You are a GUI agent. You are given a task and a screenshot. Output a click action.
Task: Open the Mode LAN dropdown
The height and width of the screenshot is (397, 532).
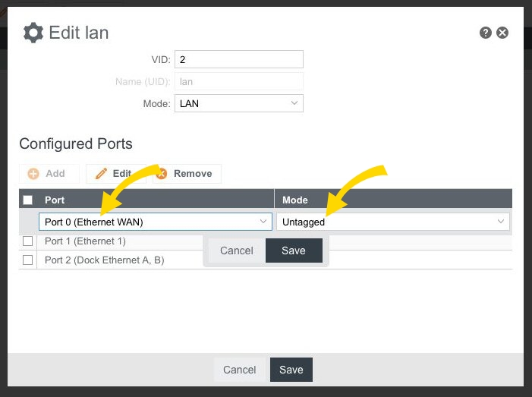238,103
